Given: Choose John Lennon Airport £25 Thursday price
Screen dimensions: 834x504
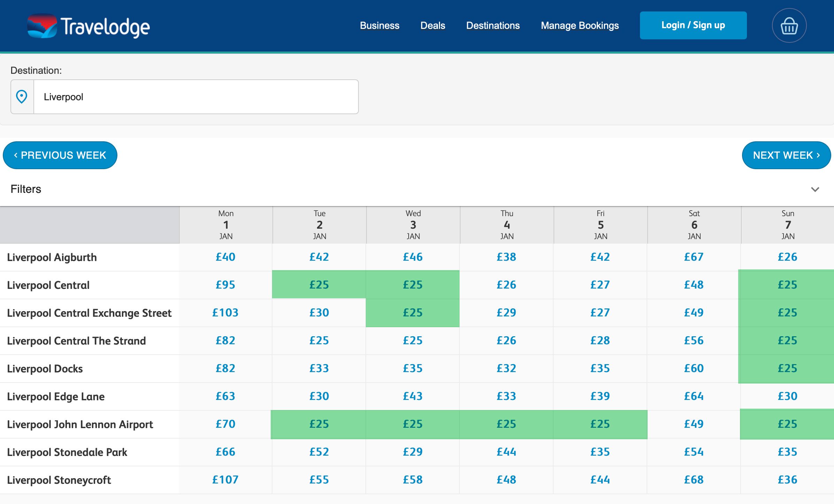Looking at the screenshot, I should pos(506,424).
